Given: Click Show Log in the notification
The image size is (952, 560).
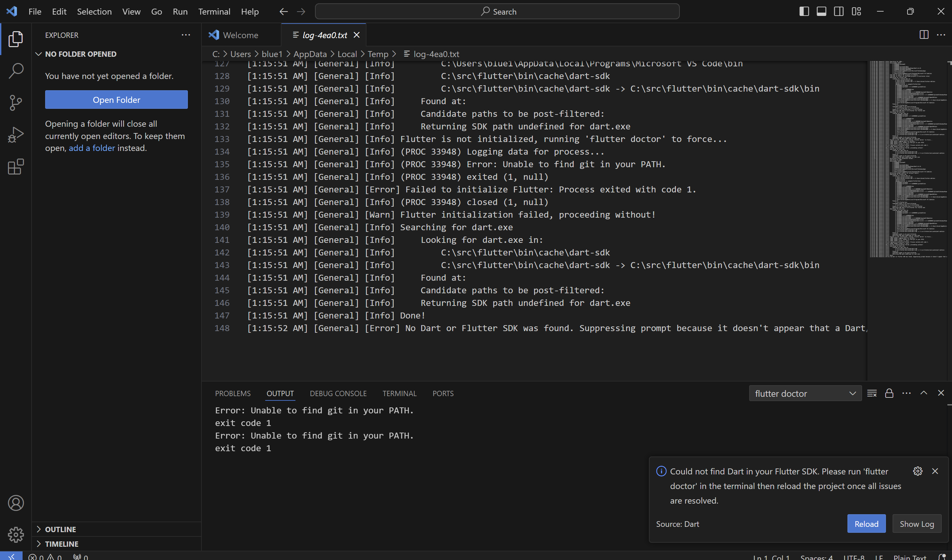Looking at the screenshot, I should [x=917, y=524].
